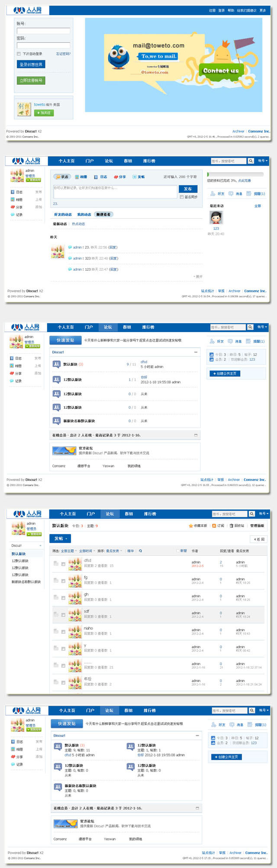Show the 热点动态 sub-tab
Image resolution: width=277 pixels, height=868 pixels.
(x=78, y=224)
